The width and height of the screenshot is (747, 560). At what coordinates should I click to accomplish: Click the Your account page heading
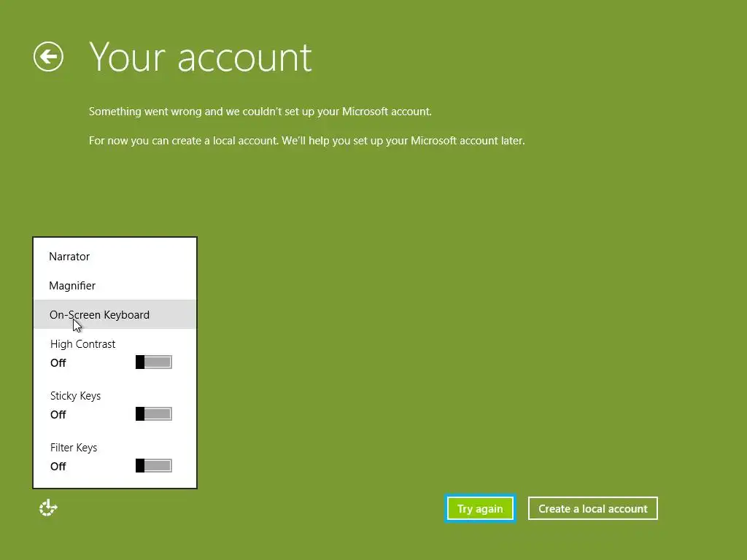tap(200, 58)
